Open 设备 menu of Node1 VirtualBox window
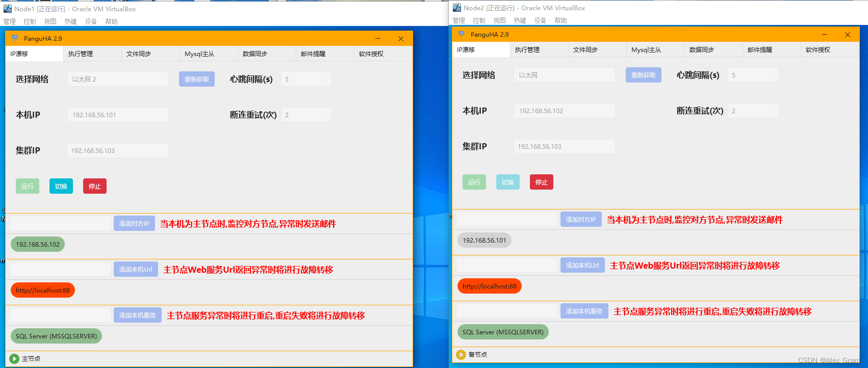The width and height of the screenshot is (868, 368). [x=91, y=21]
